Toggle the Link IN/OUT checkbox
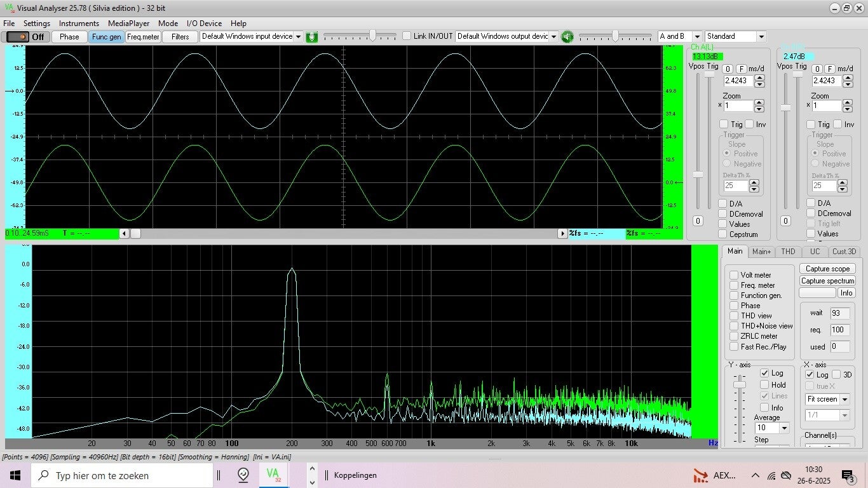 [x=407, y=36]
